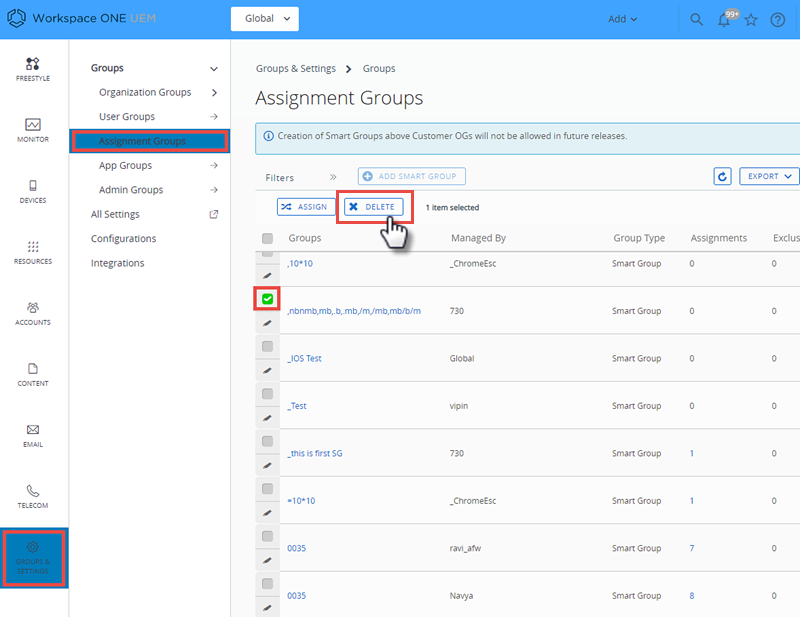
Task: Check the 0035 ravi_afw row checkbox
Action: point(267,536)
